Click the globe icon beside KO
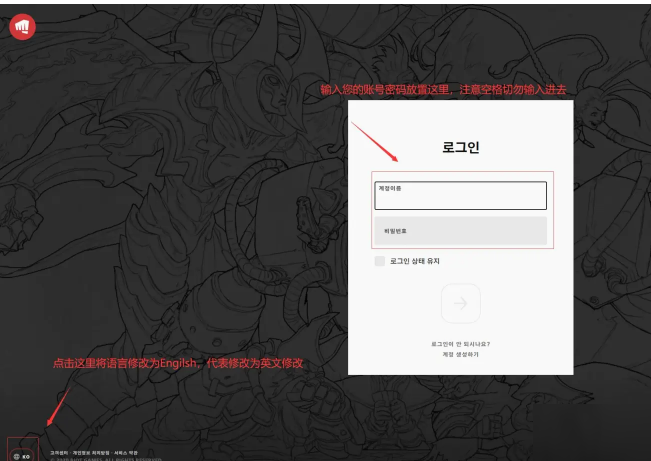This screenshot has height=461, width=651. click(16, 456)
